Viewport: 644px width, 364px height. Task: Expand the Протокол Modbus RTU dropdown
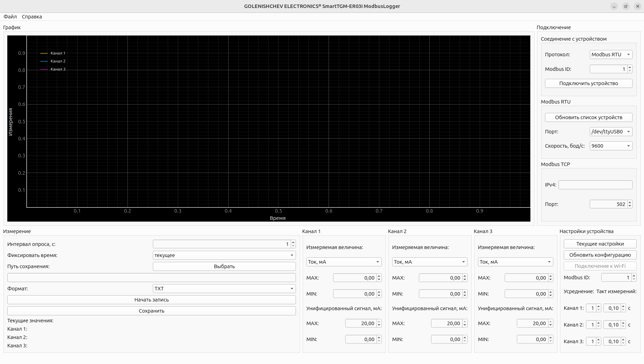611,55
